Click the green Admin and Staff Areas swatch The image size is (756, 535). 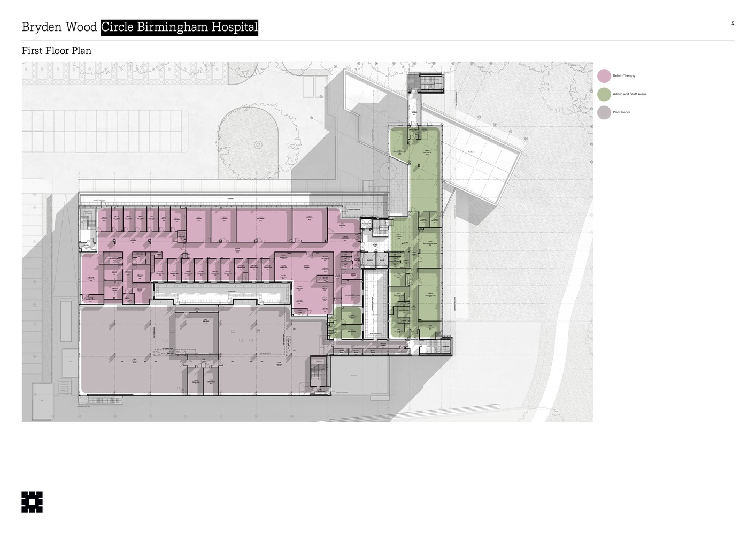pyautogui.click(x=604, y=94)
